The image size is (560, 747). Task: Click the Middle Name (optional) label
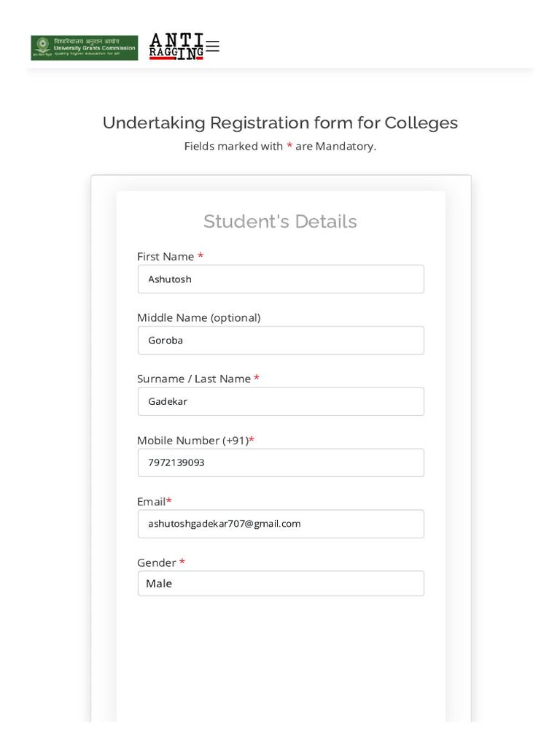[x=198, y=318]
